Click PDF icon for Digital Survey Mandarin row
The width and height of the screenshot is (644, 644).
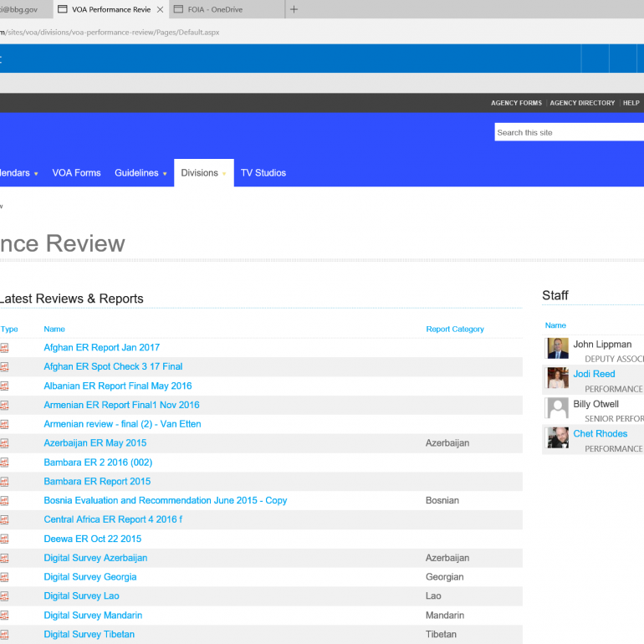coord(4,616)
